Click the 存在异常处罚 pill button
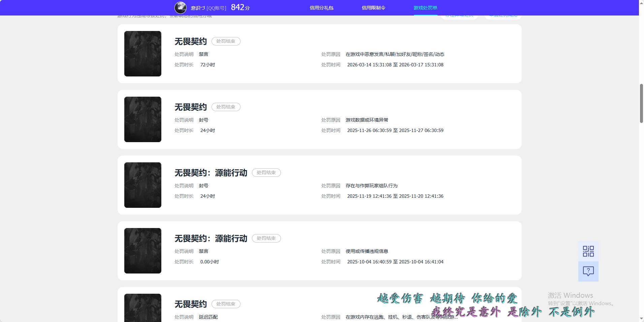Screen dimensions: 644x322 pos(459,15)
